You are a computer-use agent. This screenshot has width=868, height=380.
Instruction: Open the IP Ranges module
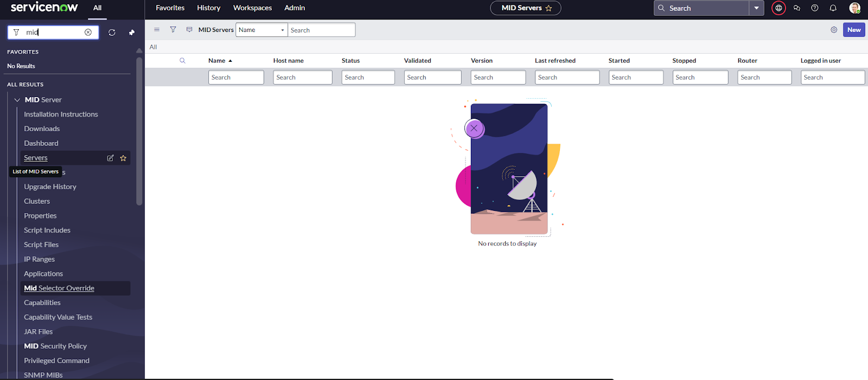point(39,260)
